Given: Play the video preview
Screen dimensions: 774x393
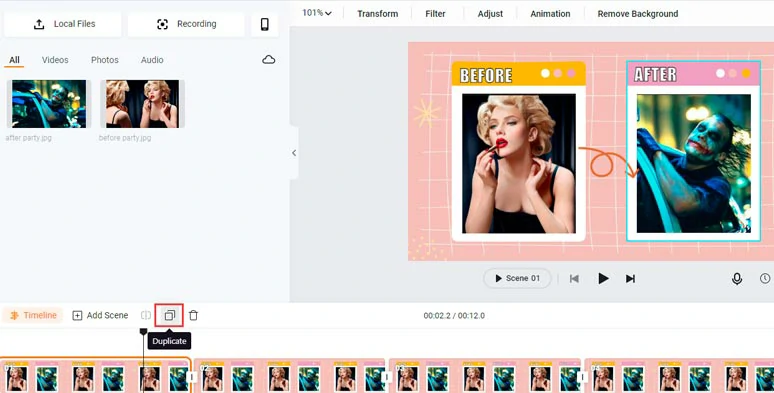Looking at the screenshot, I should click(603, 278).
